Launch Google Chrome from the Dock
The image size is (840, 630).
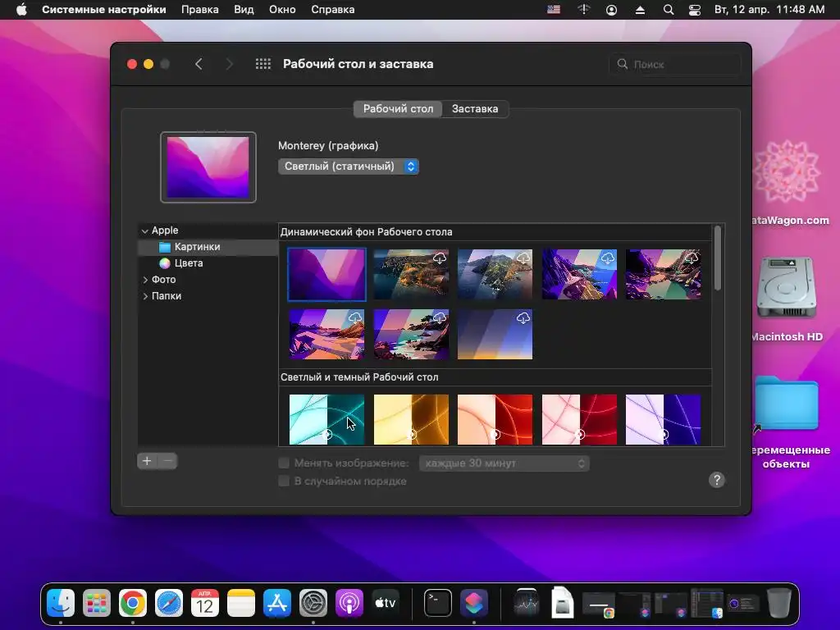pyautogui.click(x=133, y=603)
